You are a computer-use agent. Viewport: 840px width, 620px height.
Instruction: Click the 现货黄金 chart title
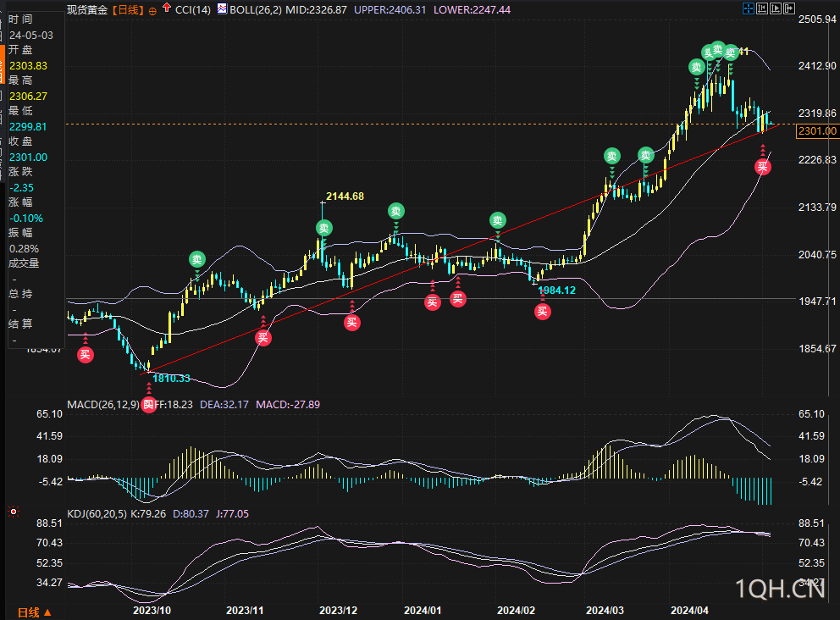click(88, 10)
